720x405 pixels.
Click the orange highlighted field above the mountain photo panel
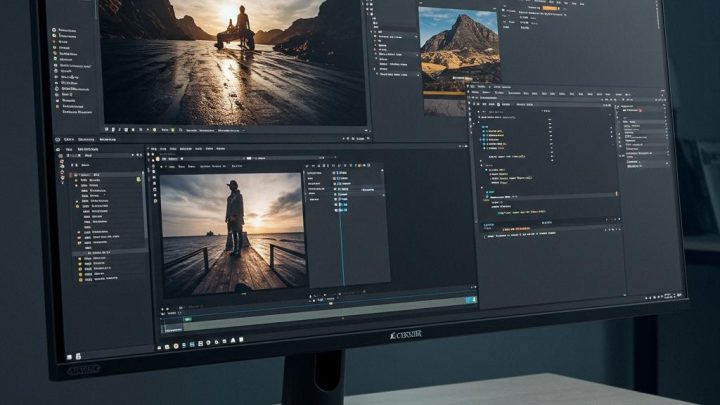[550, 8]
